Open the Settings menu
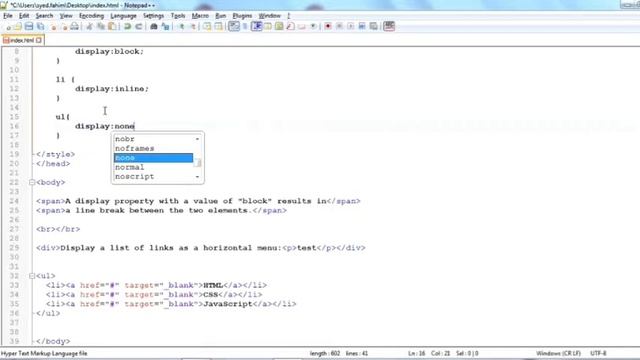The height and width of the screenshot is (360, 640). coord(153,16)
